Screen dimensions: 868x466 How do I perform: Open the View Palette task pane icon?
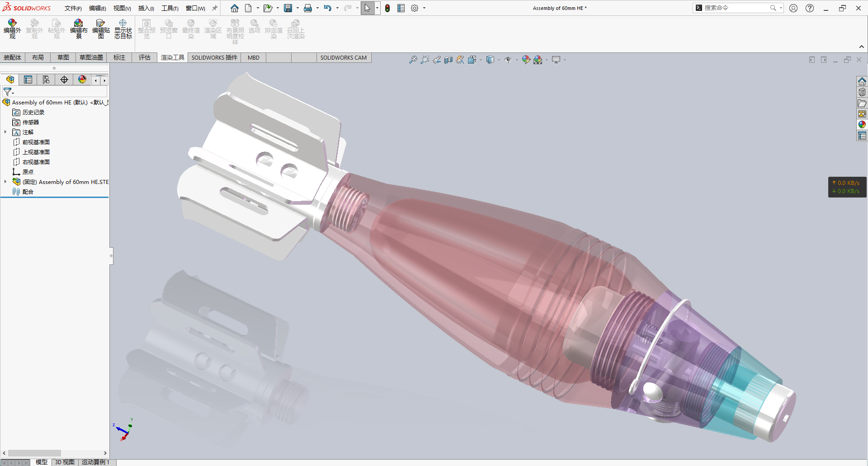point(862,114)
